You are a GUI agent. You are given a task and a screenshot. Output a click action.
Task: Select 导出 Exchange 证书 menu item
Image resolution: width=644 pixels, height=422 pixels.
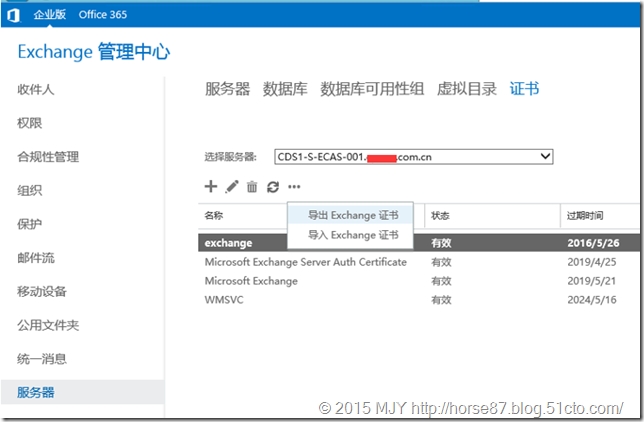(x=353, y=215)
